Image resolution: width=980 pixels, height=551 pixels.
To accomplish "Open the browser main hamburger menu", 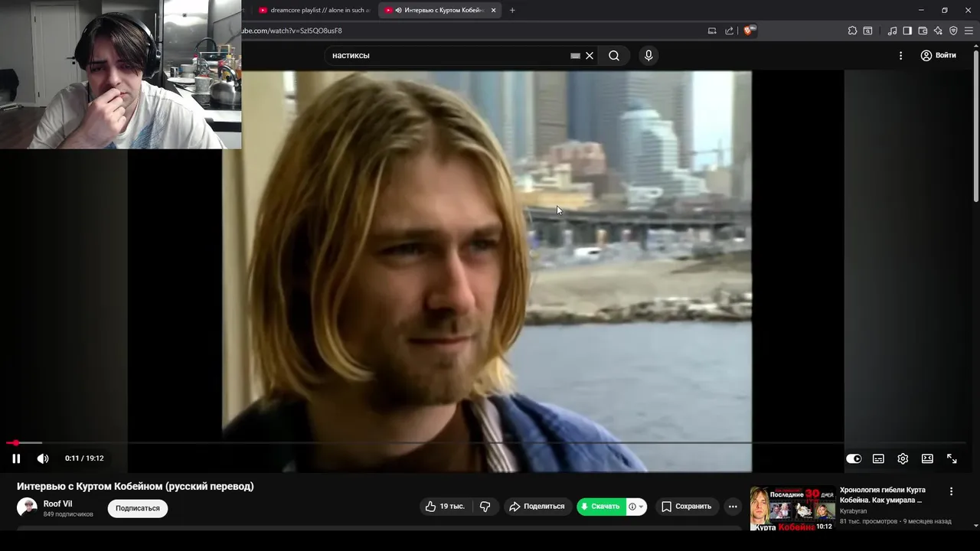I will pyautogui.click(x=969, y=31).
